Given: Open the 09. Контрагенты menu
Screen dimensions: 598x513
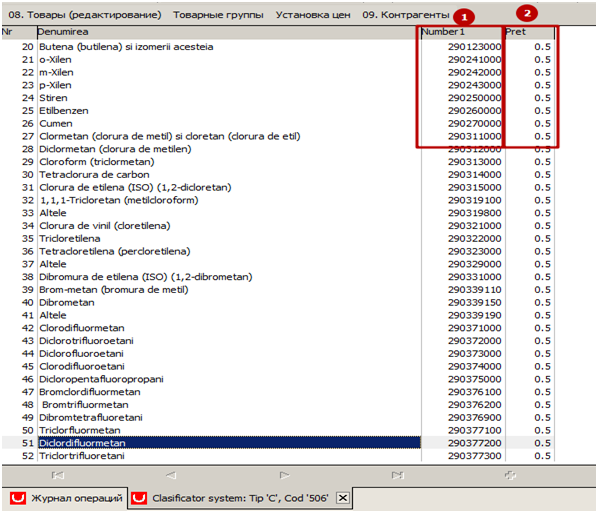Looking at the screenshot, I should point(406,15).
